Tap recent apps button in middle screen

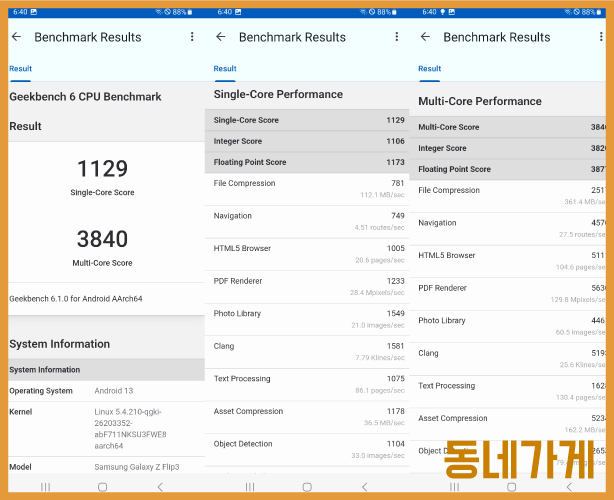pyautogui.click(x=250, y=487)
